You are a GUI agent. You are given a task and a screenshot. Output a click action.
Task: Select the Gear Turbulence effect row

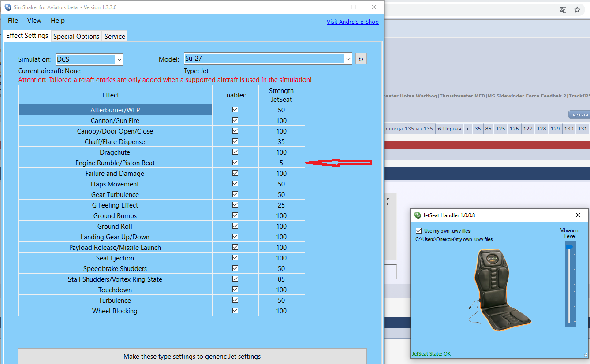[115, 194]
